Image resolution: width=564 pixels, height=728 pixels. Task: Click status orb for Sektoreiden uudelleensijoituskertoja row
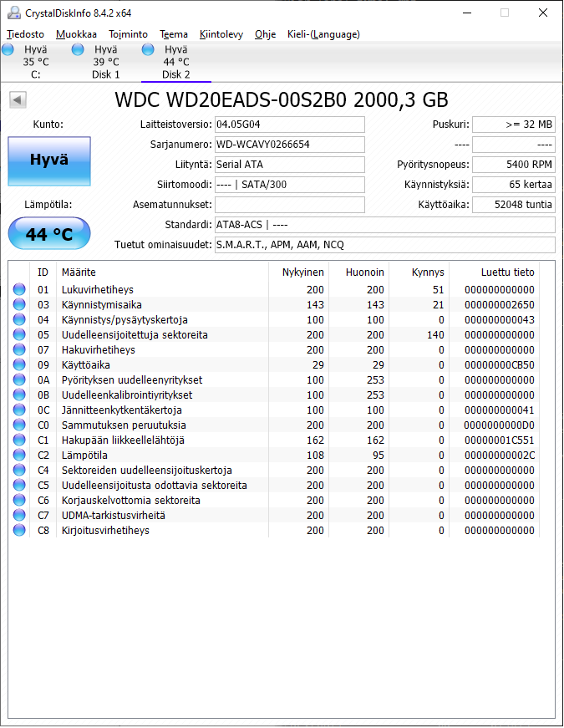(x=19, y=470)
